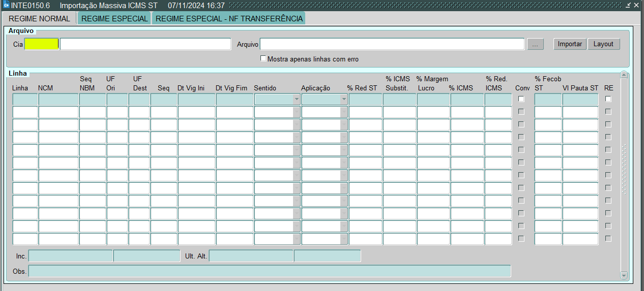Enable "Mostra apenas linhas com erro"
This screenshot has height=291, width=644.
click(x=264, y=58)
